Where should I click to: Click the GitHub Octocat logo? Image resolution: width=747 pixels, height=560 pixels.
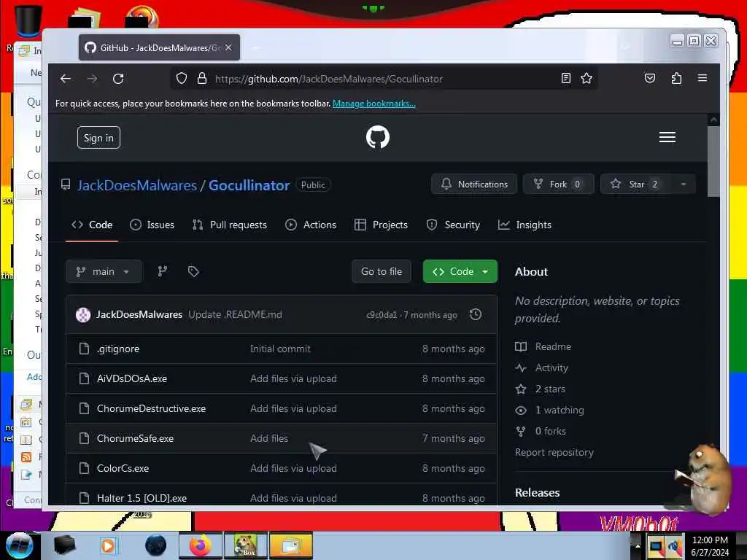pos(378,137)
